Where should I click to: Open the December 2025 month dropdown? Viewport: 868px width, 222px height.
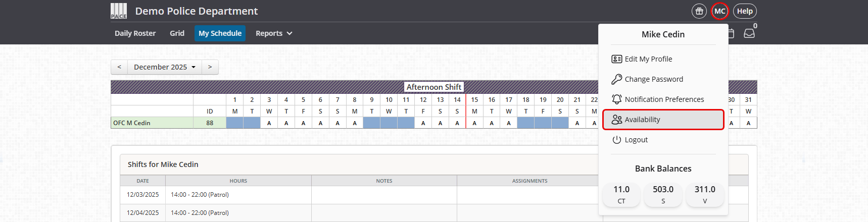164,67
